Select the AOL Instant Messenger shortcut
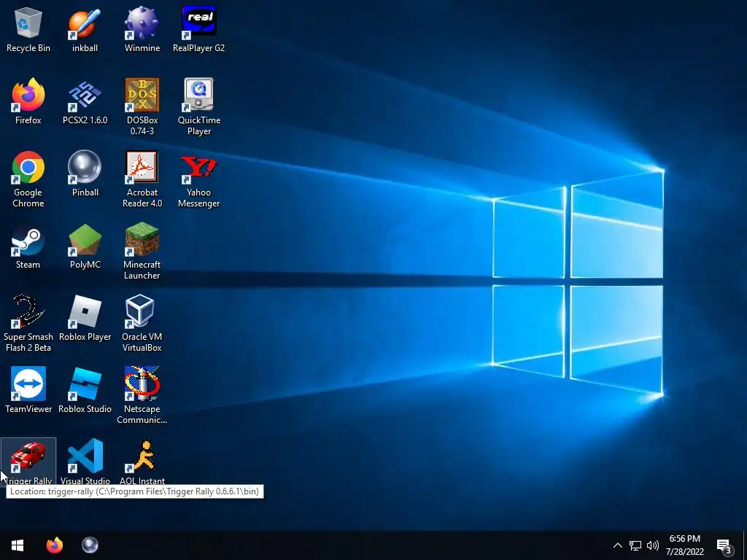 coord(142,461)
